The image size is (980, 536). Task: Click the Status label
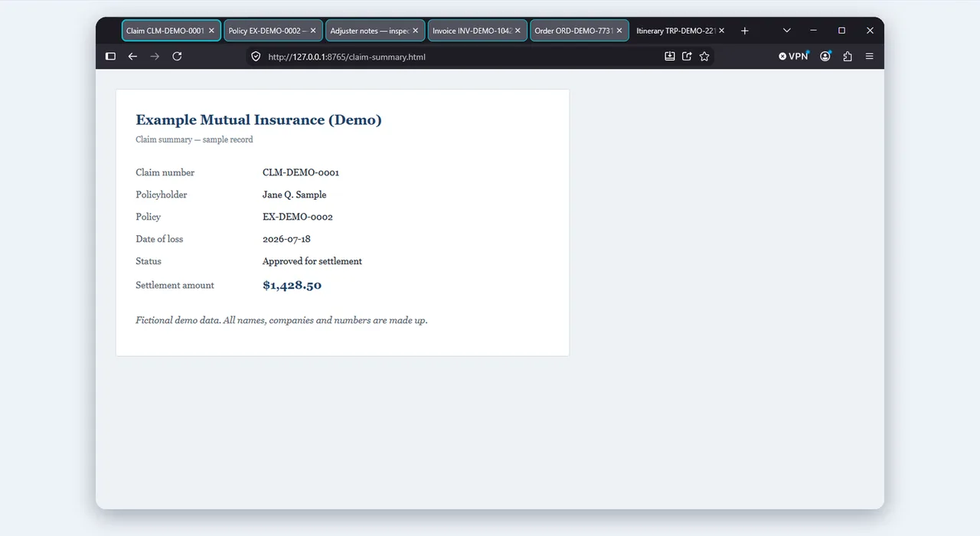click(x=149, y=261)
